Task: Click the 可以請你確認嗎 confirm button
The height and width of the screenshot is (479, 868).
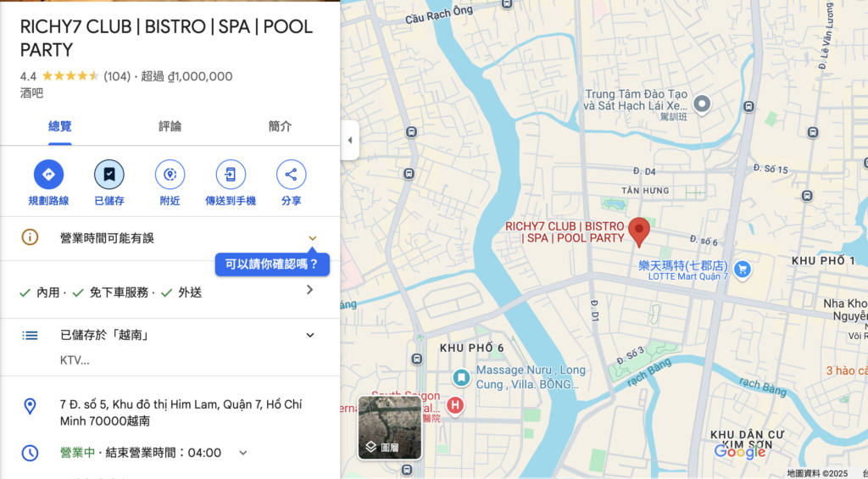Action: [x=272, y=265]
